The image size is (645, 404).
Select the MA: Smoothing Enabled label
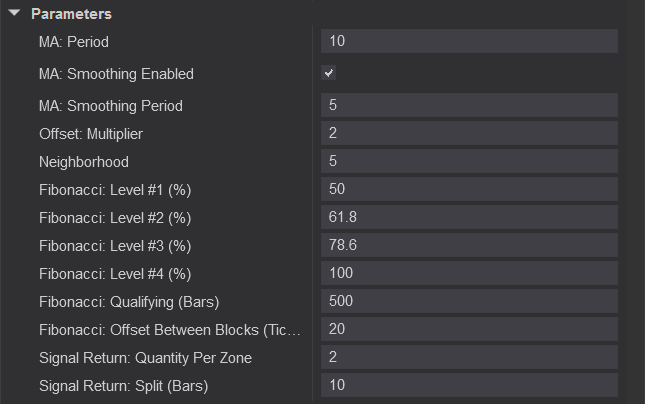(116, 73)
